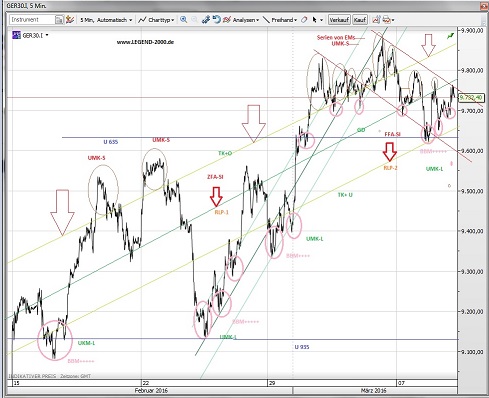Viewport: 489px width, 398px height.
Task: Click the blue refresh arrow icon
Action: click(x=217, y=20)
